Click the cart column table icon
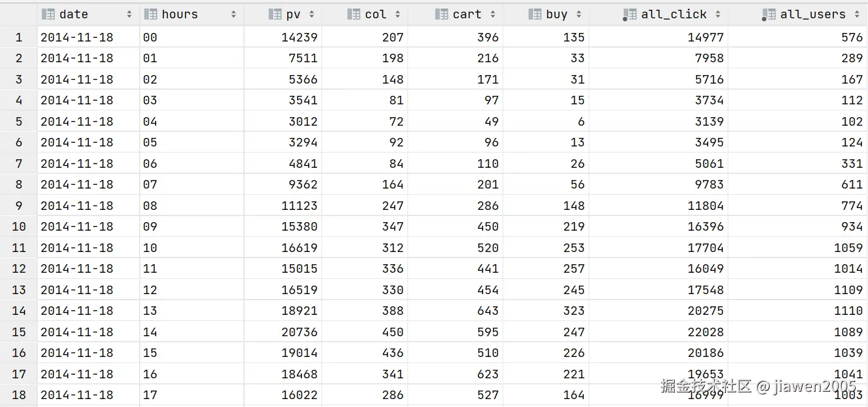868x407 pixels. pyautogui.click(x=442, y=14)
